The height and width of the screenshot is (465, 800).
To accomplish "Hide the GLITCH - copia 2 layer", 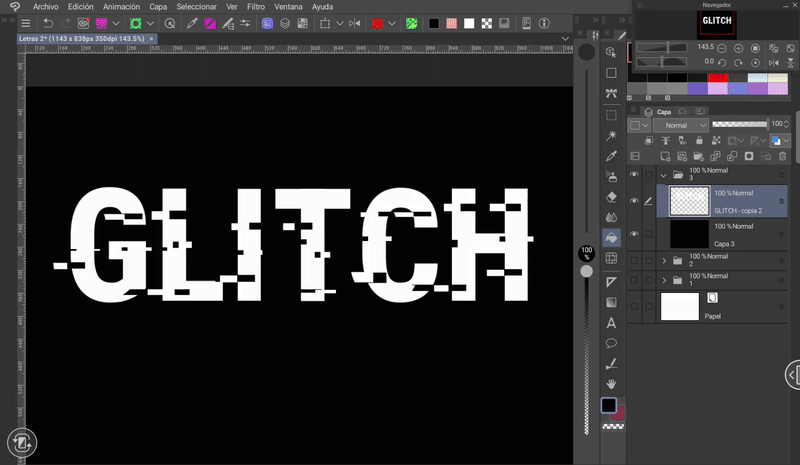I will 634,201.
